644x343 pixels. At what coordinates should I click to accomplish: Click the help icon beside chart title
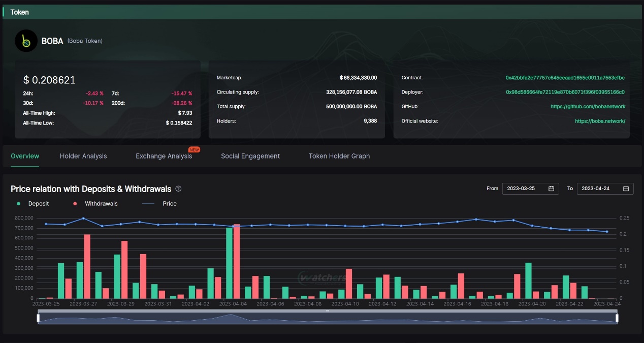tap(178, 189)
